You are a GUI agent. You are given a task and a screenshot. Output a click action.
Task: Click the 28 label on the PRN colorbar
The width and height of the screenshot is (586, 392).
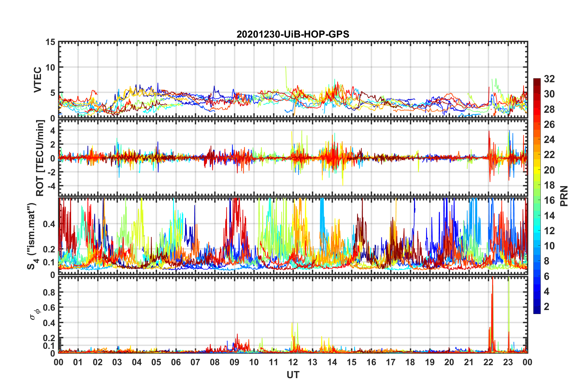pyautogui.click(x=549, y=109)
